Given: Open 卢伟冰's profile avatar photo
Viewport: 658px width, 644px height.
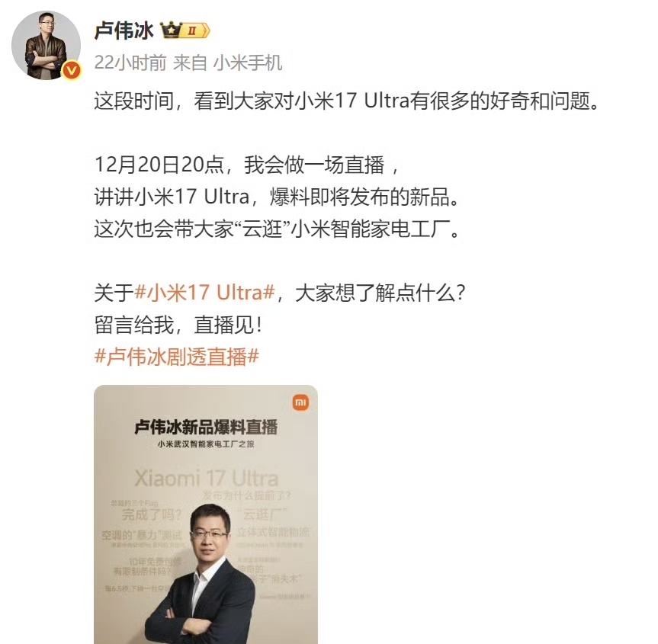Looking at the screenshot, I should pyautogui.click(x=46, y=45).
